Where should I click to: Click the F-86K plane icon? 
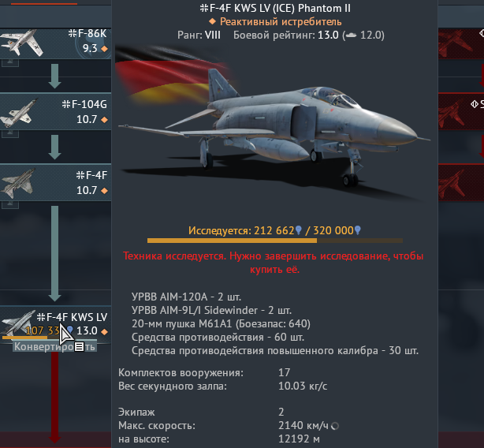[21, 43]
